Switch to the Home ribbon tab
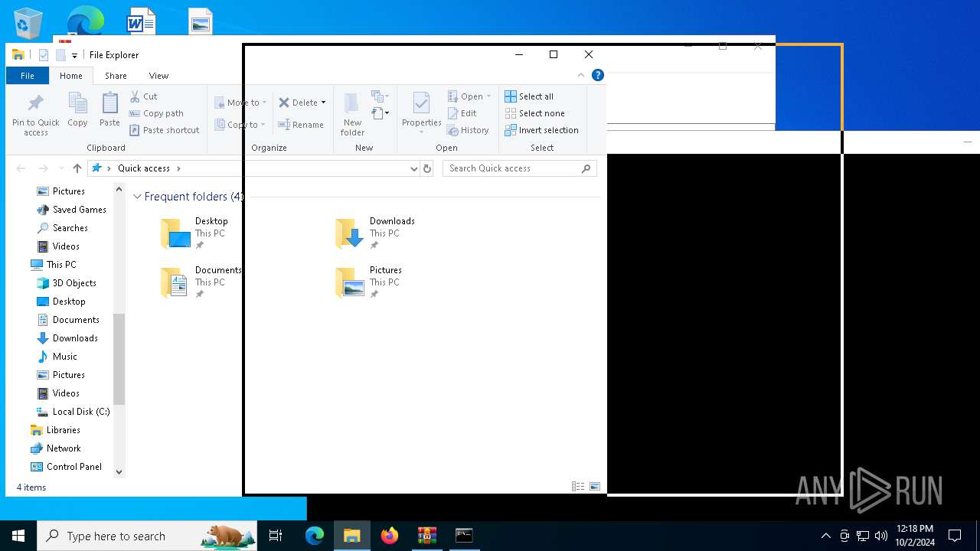The height and width of the screenshot is (551, 980). 71,76
